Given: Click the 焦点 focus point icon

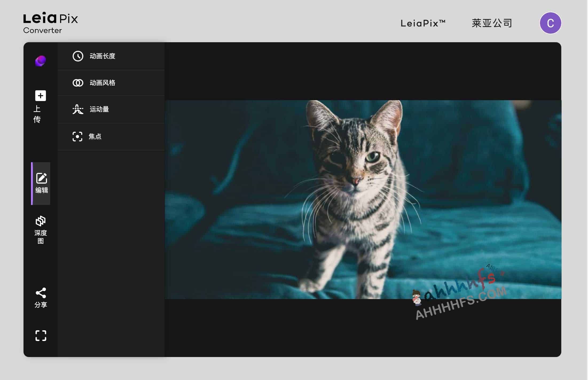Looking at the screenshot, I should [x=77, y=137].
